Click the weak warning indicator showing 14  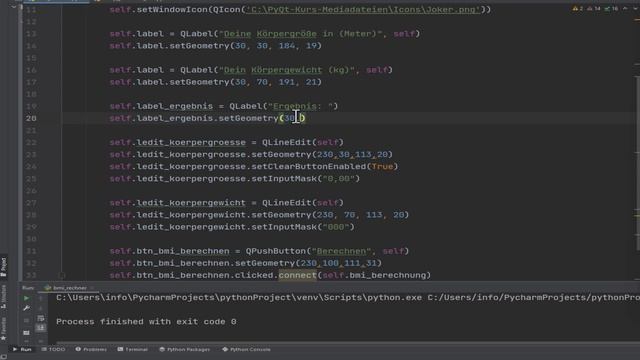pyautogui.click(x=594, y=9)
